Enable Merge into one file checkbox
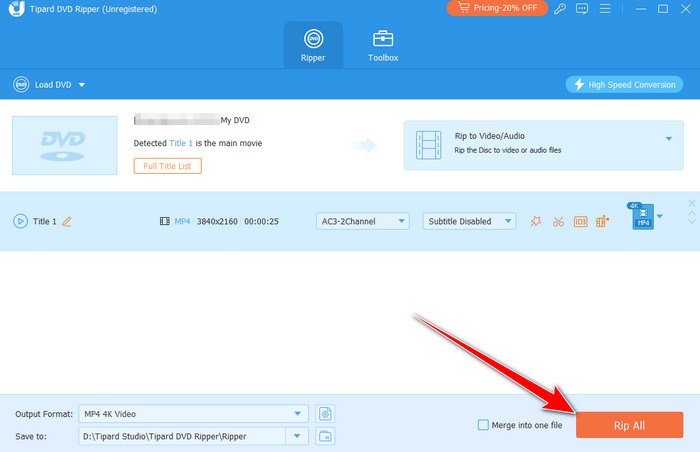The height and width of the screenshot is (452, 700). click(483, 425)
